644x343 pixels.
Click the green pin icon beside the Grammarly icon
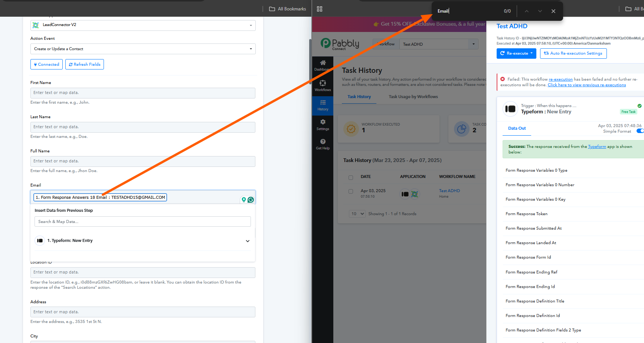click(244, 200)
